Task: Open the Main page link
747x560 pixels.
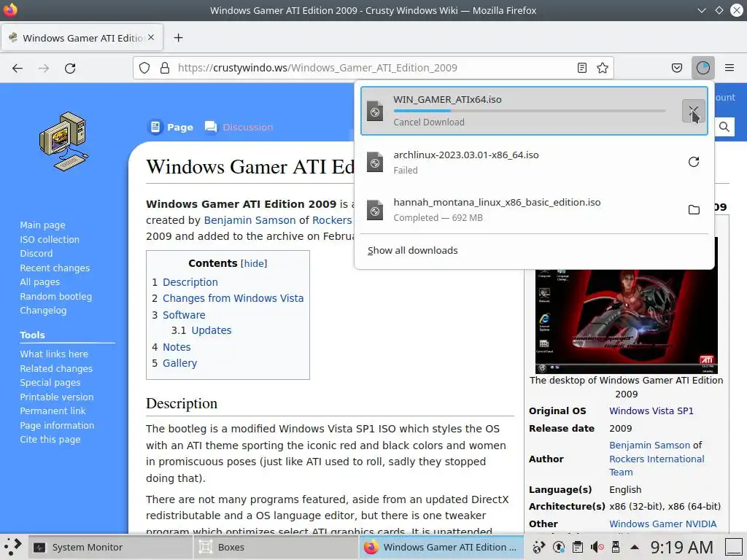Action: (43, 225)
